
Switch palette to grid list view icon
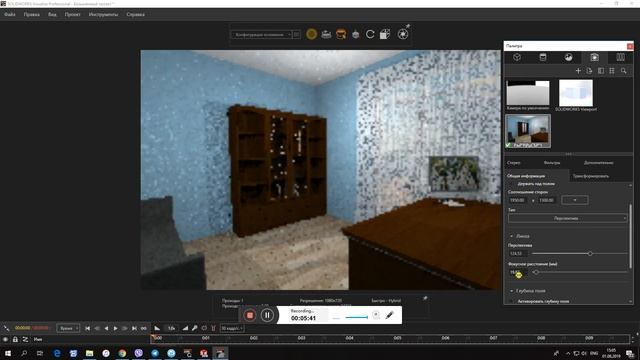(612, 71)
